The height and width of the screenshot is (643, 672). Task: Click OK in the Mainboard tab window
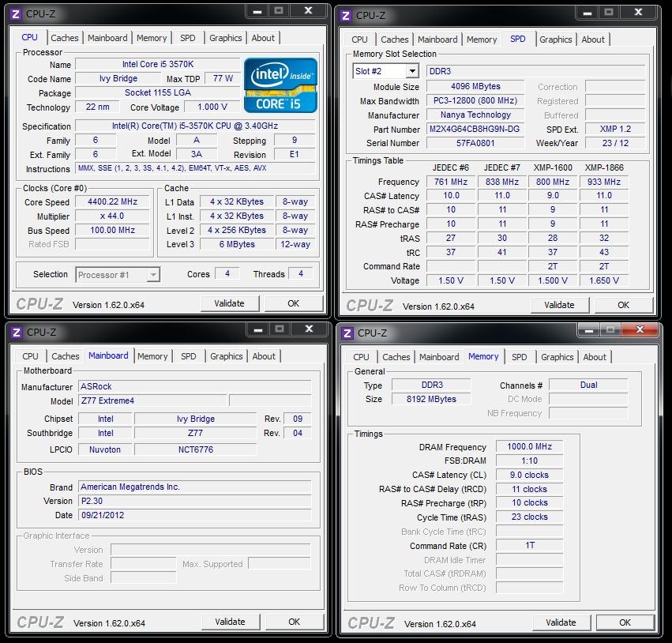[x=295, y=622]
